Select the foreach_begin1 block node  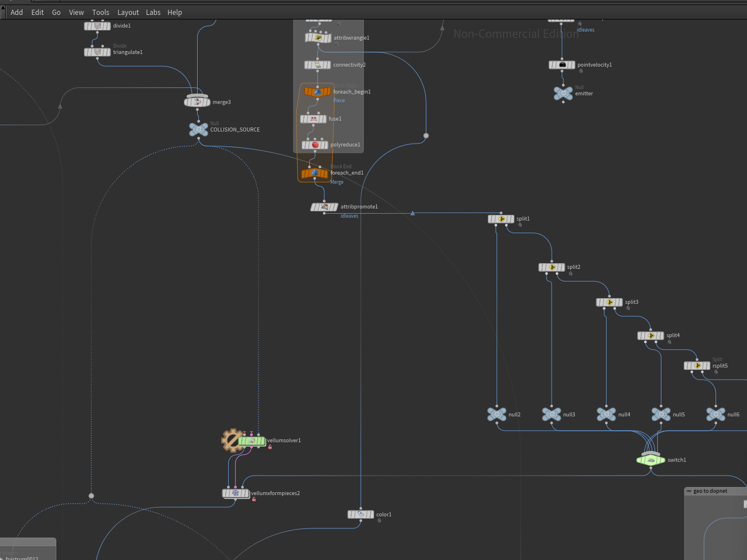pyautogui.click(x=318, y=92)
